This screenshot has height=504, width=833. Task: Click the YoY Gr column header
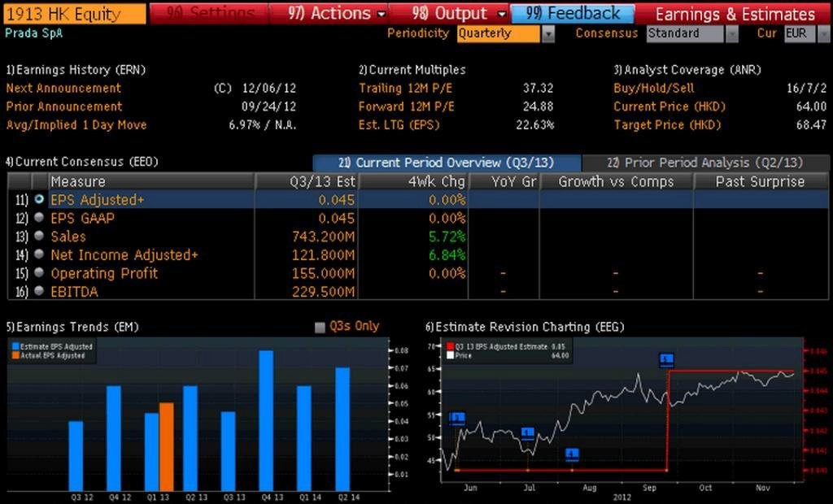click(504, 181)
